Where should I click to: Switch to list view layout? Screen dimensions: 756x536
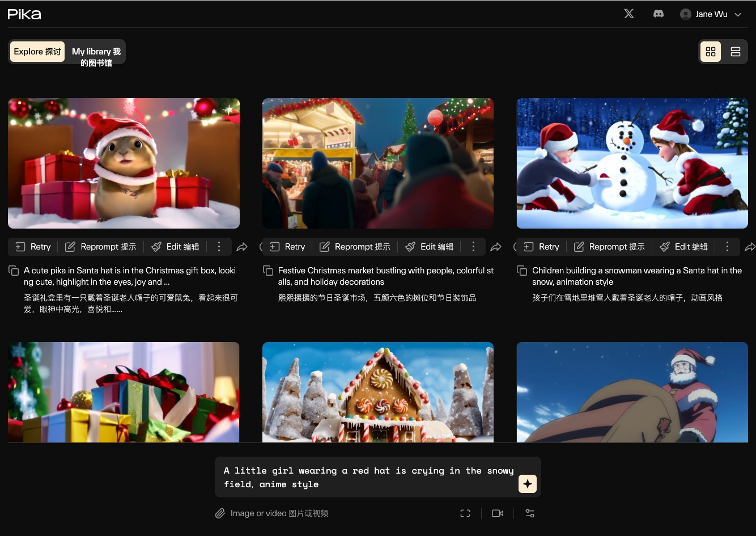click(736, 52)
